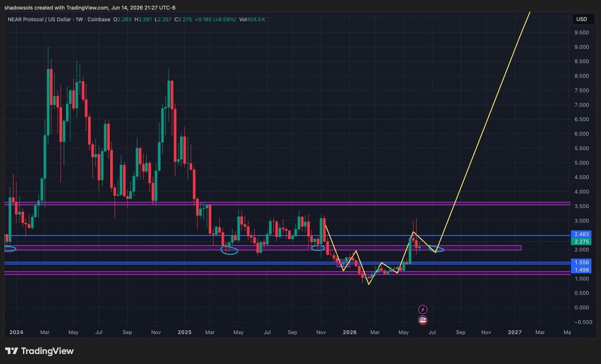Image resolution: width=601 pixels, height=364 pixels.
Task: Click the high value H2.281
Action: coord(144,20)
